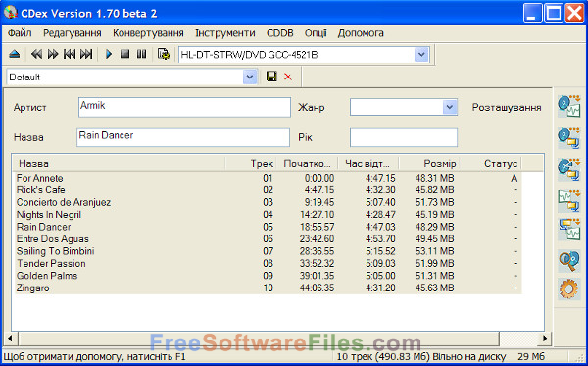Screen dimensions: 588x366
Task: Save the Default profile with the floppy icon
Action: pyautogui.click(x=271, y=77)
